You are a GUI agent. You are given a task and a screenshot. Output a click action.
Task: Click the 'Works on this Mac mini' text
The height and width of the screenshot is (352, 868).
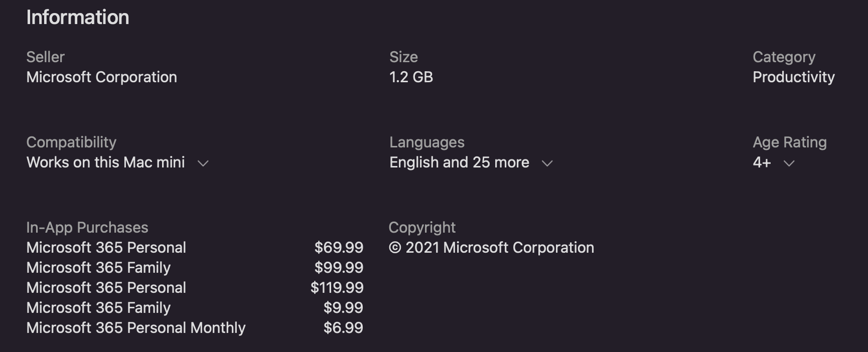105,162
